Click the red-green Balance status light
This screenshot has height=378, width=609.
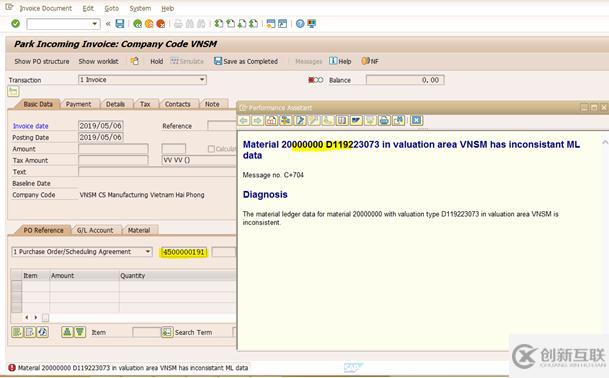point(315,80)
